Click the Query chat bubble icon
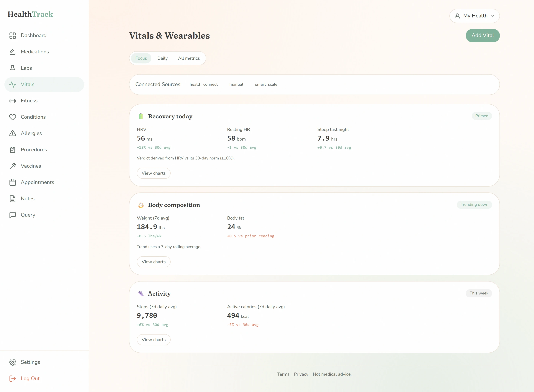 click(x=13, y=215)
